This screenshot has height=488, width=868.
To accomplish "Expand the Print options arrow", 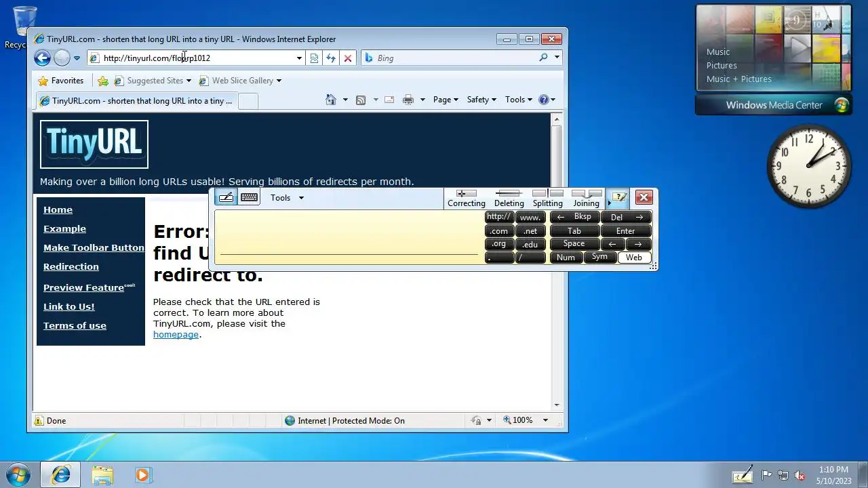I will (x=422, y=100).
